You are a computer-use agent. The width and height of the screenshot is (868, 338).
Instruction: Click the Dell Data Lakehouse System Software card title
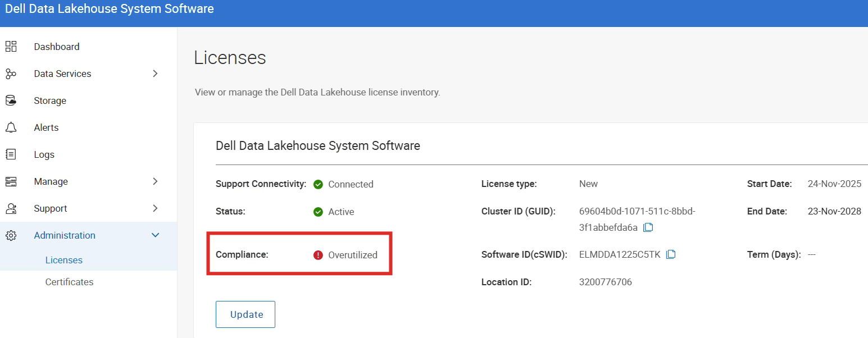coord(318,146)
